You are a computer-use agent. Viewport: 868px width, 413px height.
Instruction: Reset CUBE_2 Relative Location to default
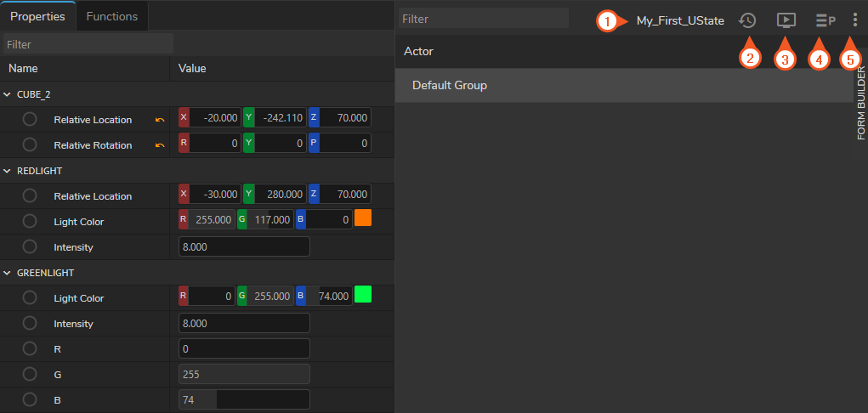160,120
